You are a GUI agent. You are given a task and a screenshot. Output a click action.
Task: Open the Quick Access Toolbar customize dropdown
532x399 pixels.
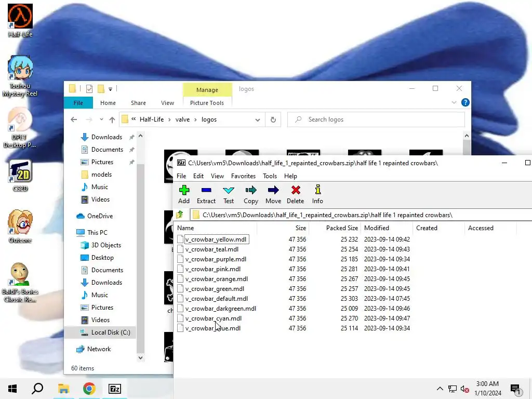110,89
